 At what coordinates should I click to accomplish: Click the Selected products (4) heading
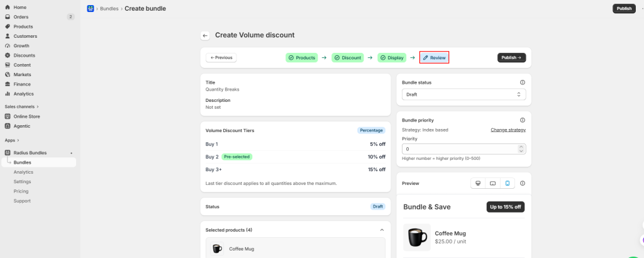point(229,230)
